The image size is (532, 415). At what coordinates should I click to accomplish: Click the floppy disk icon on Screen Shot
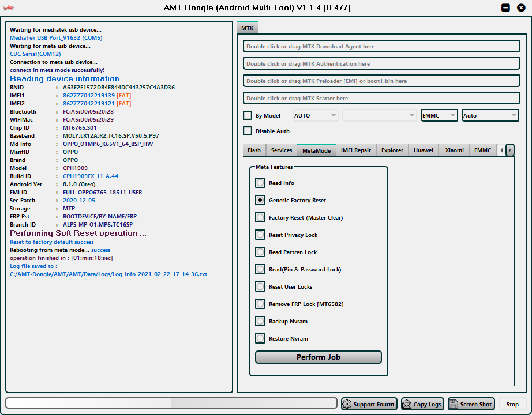(x=454, y=404)
